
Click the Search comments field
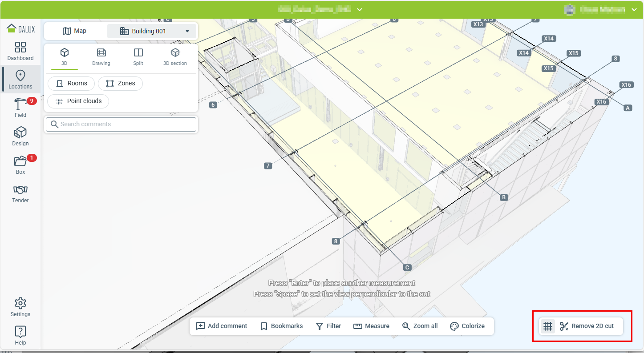pos(121,124)
